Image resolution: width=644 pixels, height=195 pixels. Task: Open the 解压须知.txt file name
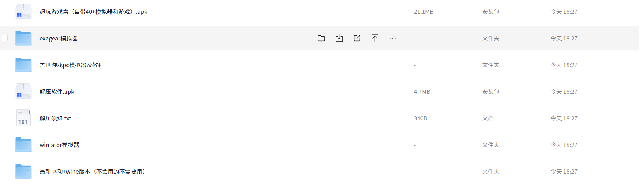(x=55, y=118)
